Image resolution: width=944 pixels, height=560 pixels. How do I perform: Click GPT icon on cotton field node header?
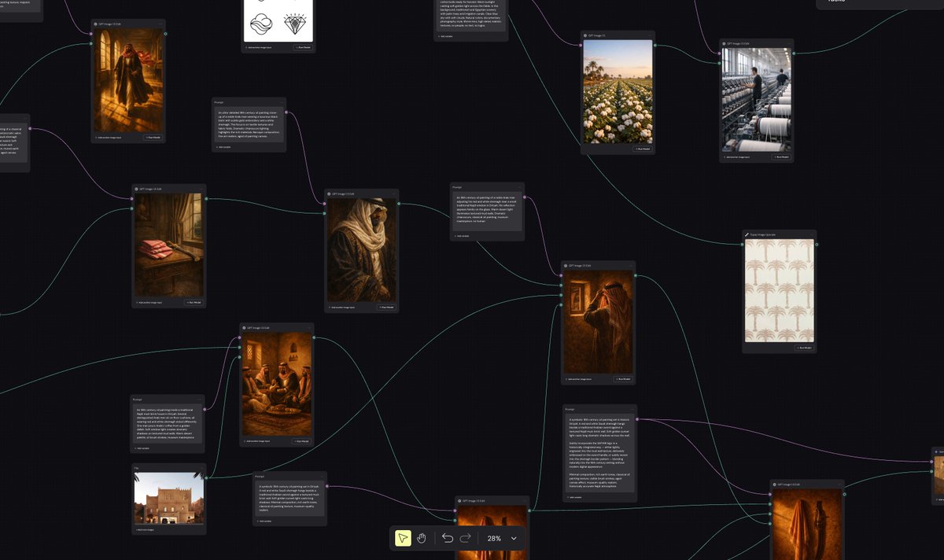coord(585,35)
